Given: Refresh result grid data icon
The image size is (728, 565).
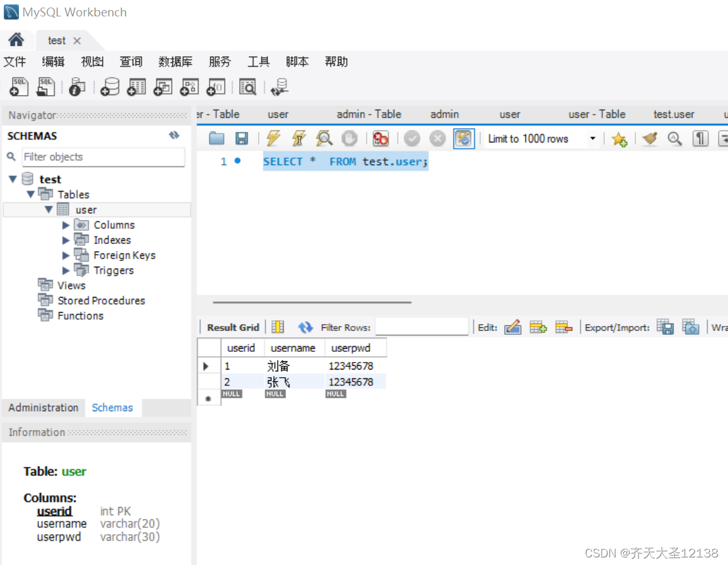Looking at the screenshot, I should coord(305,327).
